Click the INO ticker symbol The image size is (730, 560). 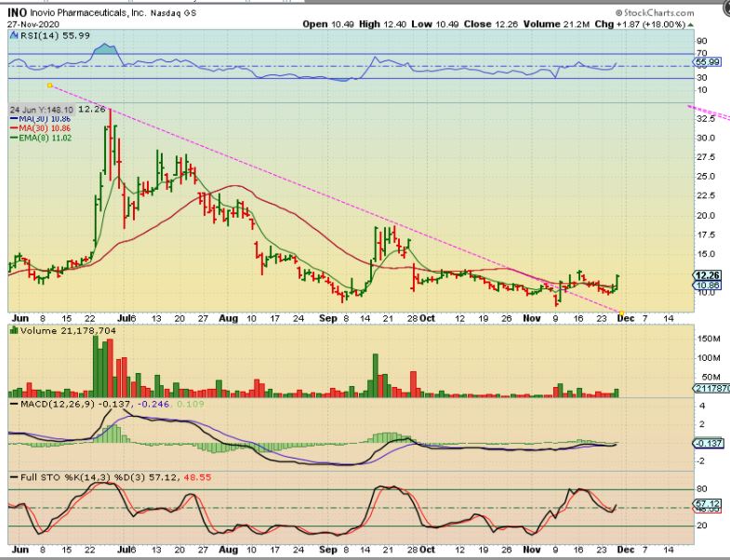pos(18,13)
